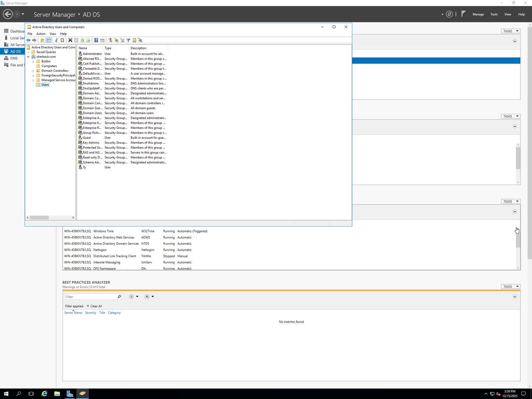
Task: Select the Create new user icon
Action: pyautogui.click(x=111, y=40)
